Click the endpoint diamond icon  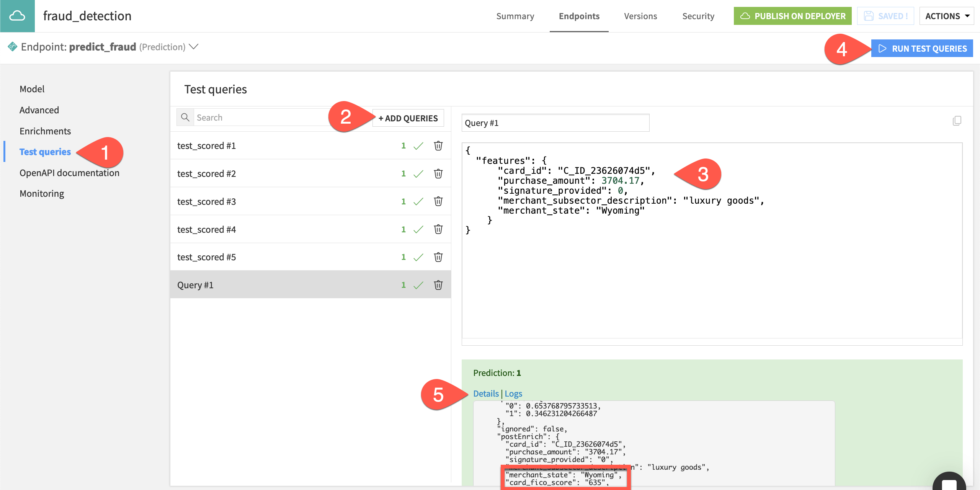coord(12,47)
